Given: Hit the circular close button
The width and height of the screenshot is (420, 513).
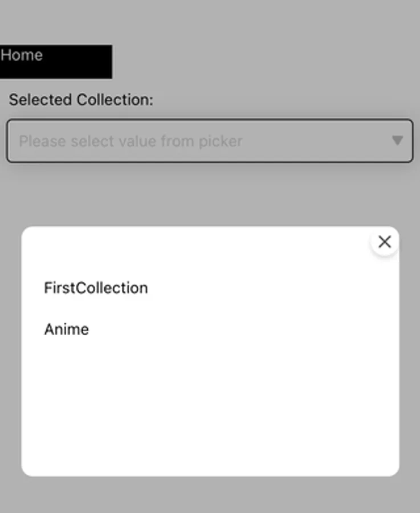Looking at the screenshot, I should pyautogui.click(x=385, y=242).
